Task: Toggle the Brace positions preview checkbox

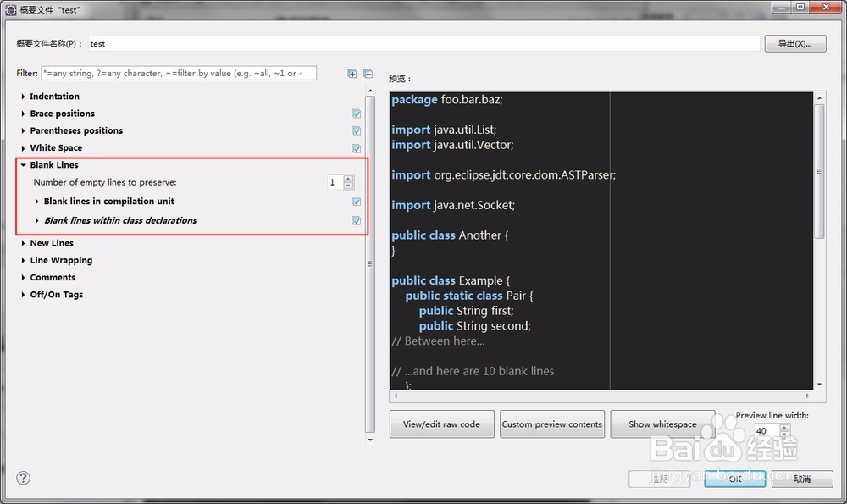Action: [356, 114]
